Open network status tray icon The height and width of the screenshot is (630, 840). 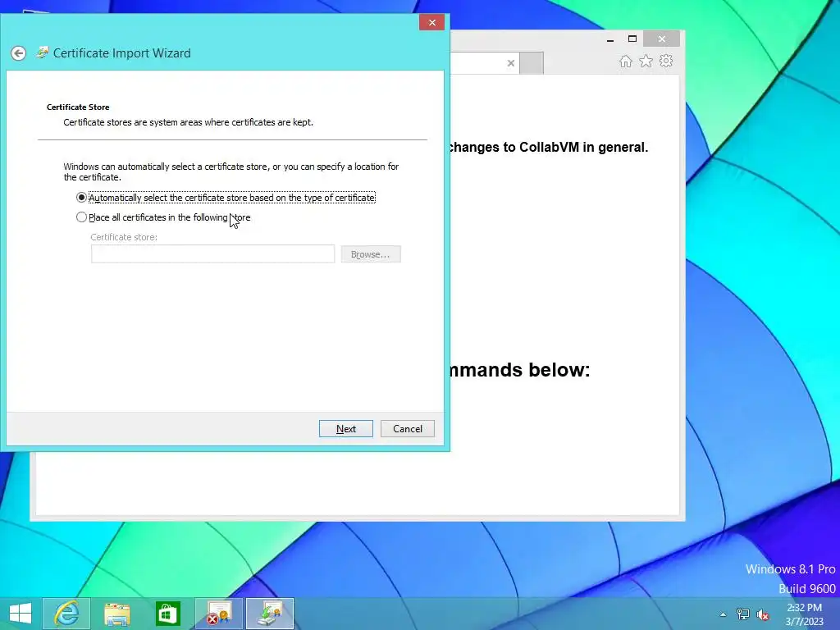(742, 614)
